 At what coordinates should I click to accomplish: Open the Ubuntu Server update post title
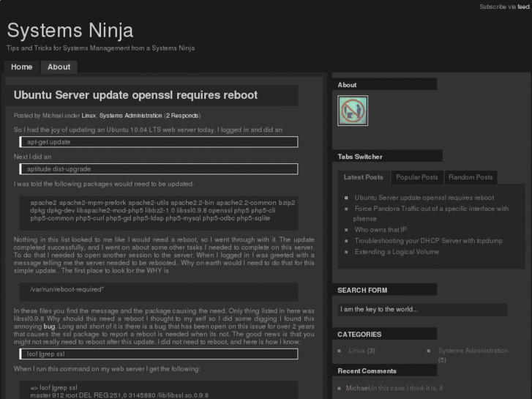point(135,95)
